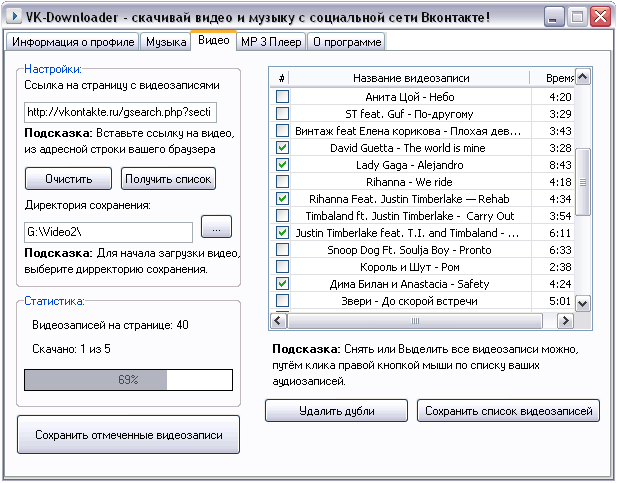Click the list's up scroll arrow
This screenshot has height=483, width=617.
click(x=583, y=77)
